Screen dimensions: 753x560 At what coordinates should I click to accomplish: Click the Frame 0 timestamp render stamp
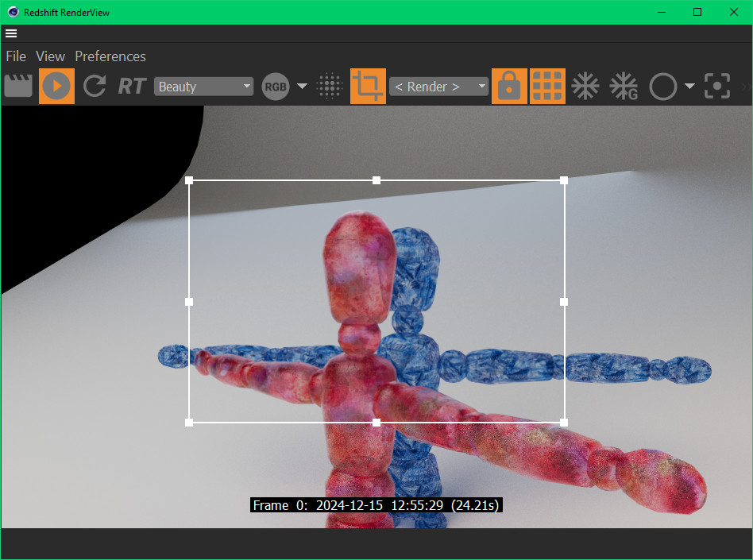click(376, 505)
